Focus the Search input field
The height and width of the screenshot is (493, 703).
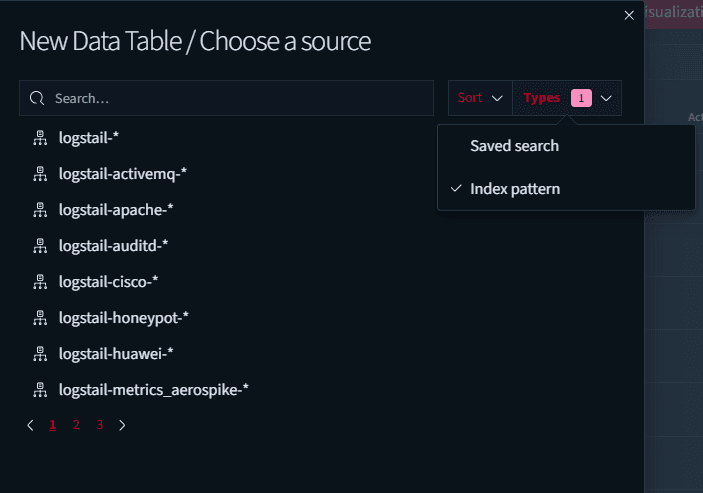tap(226, 98)
